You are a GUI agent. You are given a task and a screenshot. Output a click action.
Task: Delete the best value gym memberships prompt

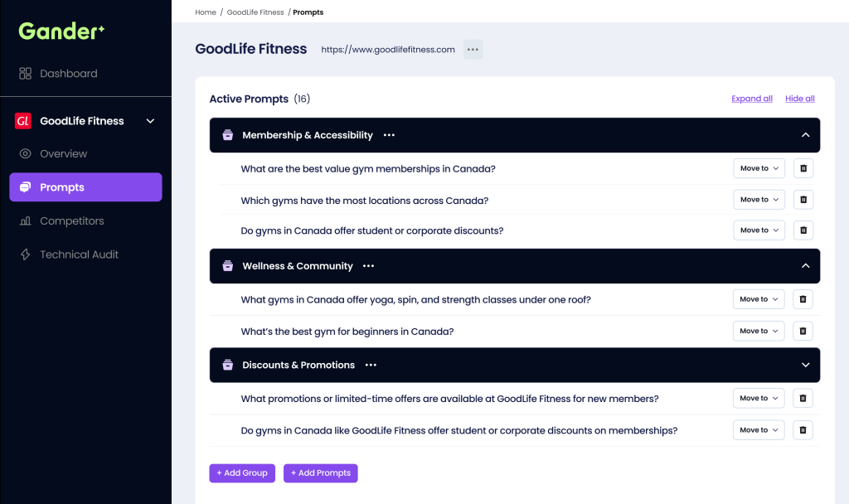(803, 168)
